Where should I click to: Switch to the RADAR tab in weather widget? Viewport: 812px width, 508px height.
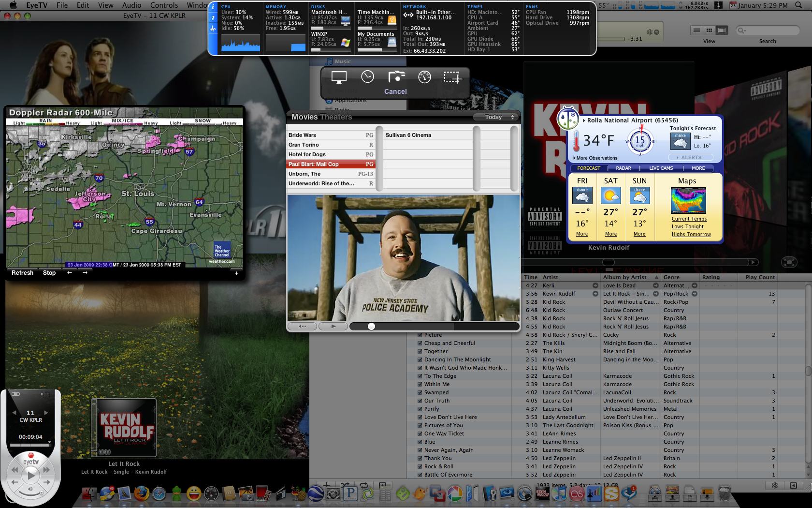pos(623,168)
